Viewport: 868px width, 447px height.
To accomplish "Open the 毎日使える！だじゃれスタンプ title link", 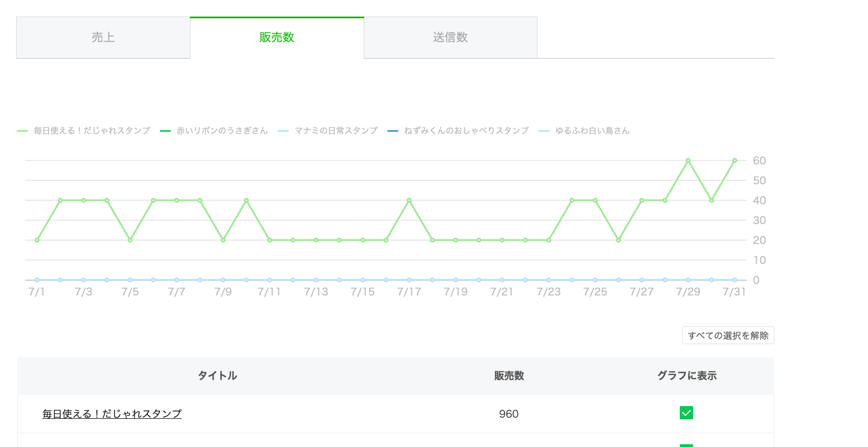I will click(112, 414).
